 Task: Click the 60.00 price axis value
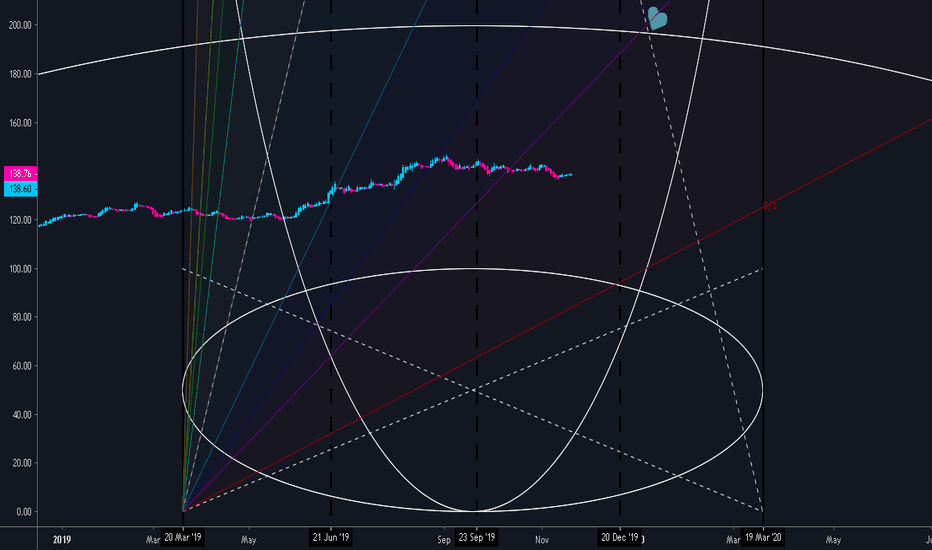coord(22,366)
